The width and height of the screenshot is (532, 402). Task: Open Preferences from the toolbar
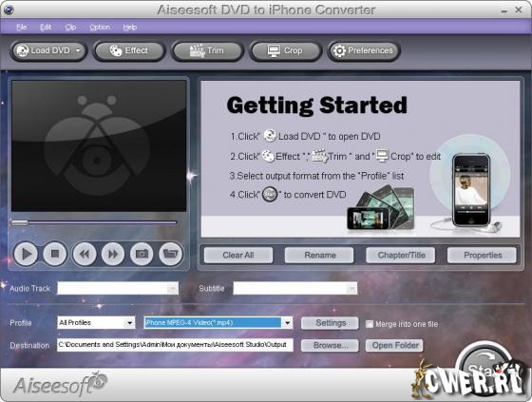(363, 51)
